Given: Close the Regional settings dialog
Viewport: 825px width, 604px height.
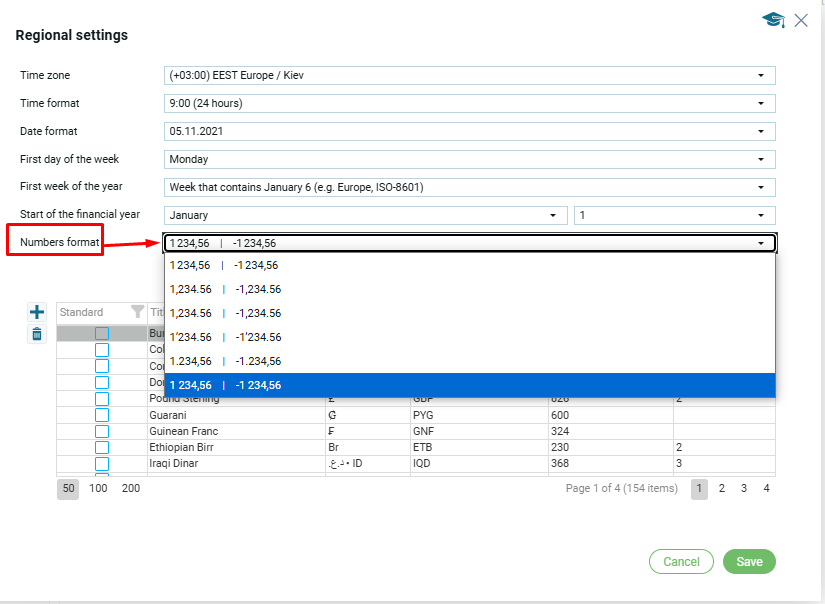Looking at the screenshot, I should click(x=801, y=20).
